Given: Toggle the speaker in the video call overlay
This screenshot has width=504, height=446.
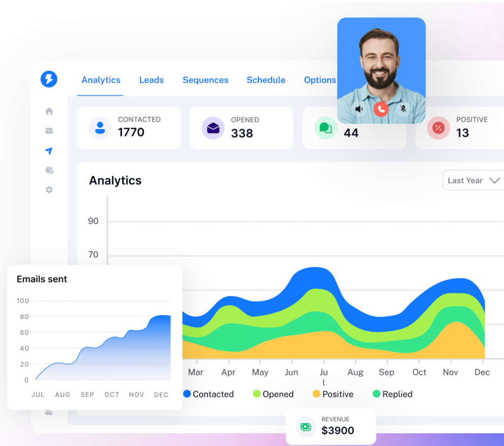Looking at the screenshot, I should tap(359, 108).
